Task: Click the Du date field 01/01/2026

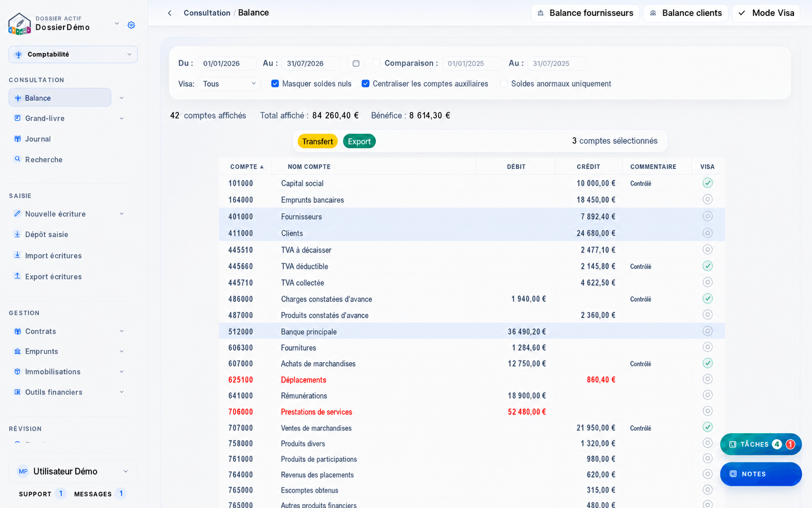Action: click(x=227, y=63)
